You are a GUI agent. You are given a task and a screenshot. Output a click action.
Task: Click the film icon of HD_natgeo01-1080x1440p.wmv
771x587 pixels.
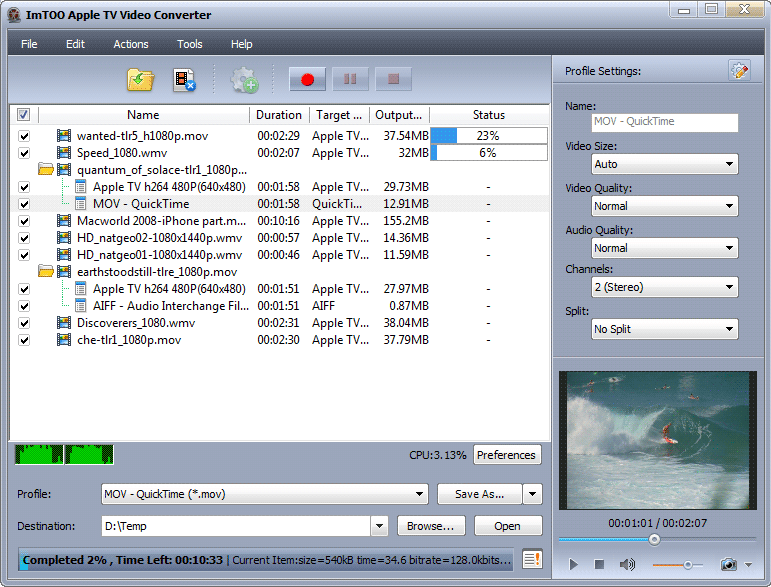63,255
